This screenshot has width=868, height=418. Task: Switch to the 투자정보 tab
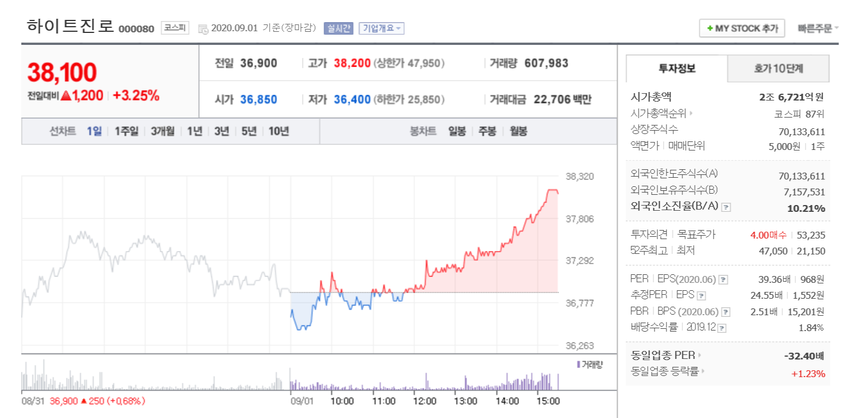(x=677, y=69)
